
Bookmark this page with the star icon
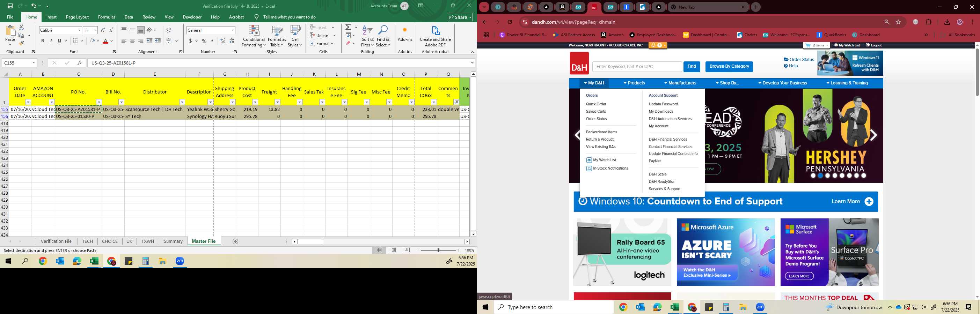point(898,22)
